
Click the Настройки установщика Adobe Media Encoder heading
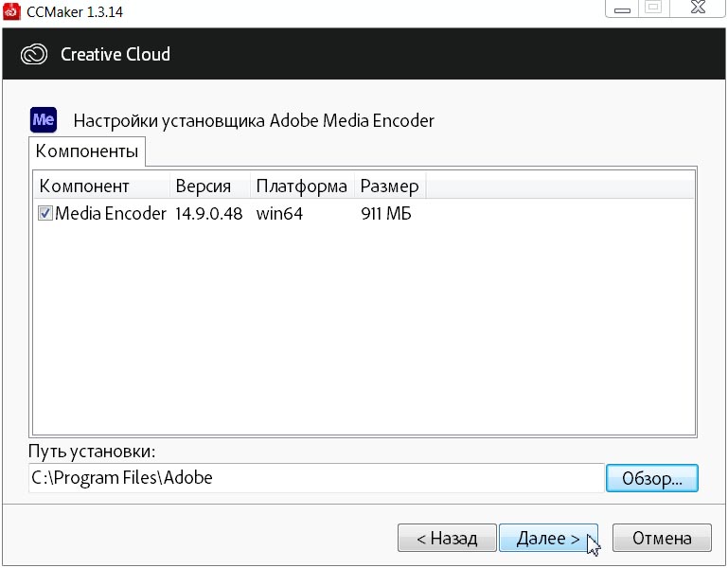[x=254, y=121]
